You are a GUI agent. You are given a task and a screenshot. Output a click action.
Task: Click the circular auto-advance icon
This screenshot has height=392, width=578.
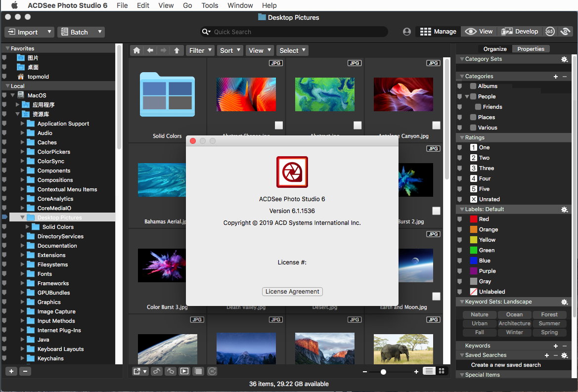pos(212,371)
